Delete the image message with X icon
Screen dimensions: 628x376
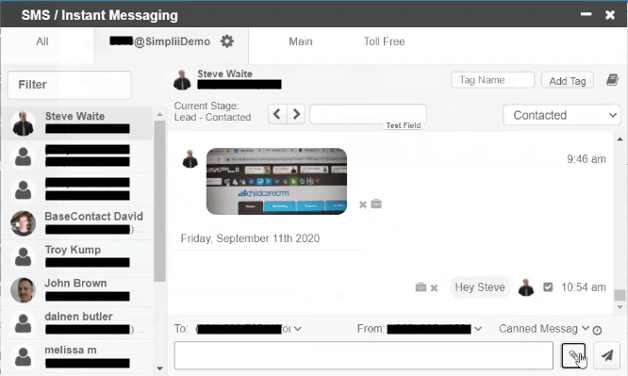coord(363,205)
